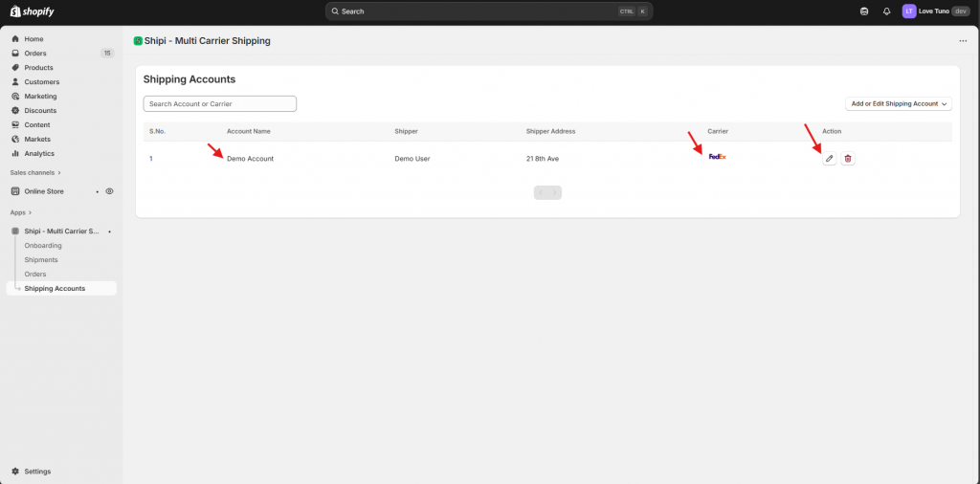980x484 pixels.
Task: Click the top Shopify search bar
Action: click(x=488, y=11)
